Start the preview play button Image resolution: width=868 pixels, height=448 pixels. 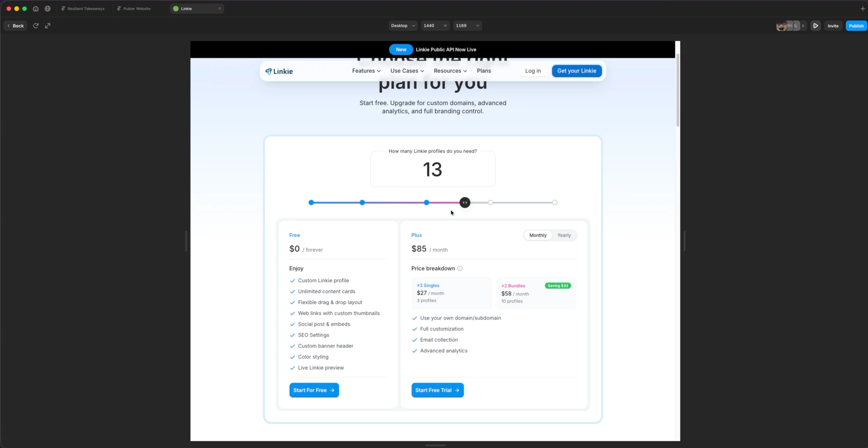[x=816, y=26]
